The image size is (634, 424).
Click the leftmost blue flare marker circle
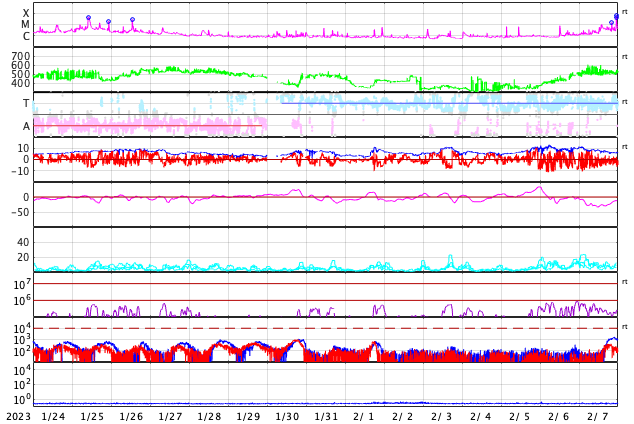point(89,17)
